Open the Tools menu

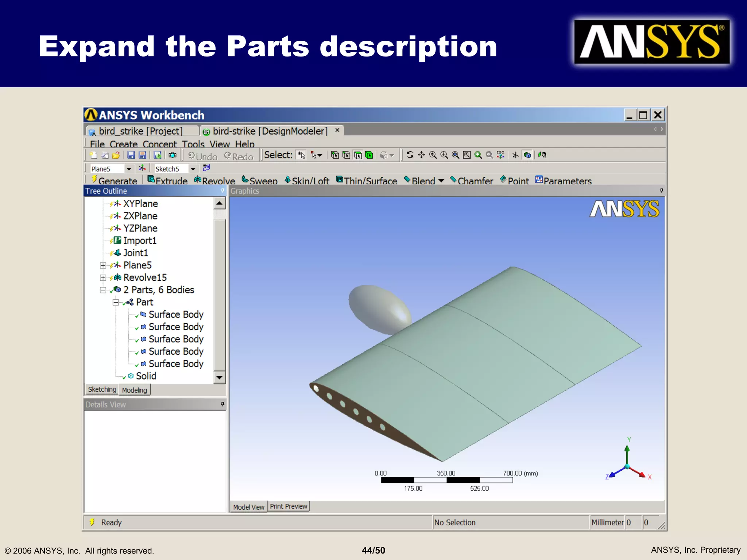click(193, 144)
